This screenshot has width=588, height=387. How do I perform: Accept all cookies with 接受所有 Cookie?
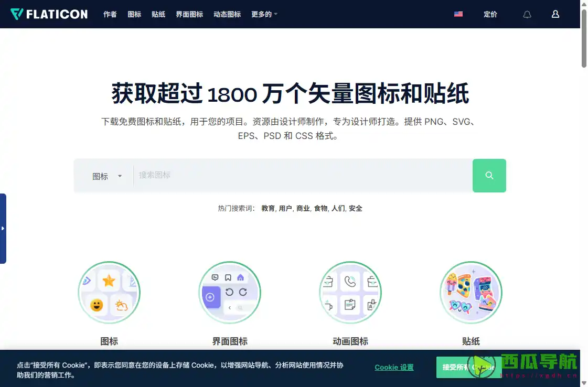pyautogui.click(x=468, y=367)
